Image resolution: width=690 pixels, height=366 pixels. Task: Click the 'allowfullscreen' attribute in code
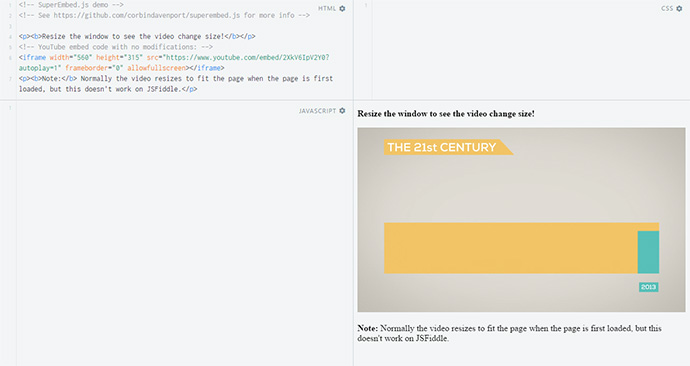coord(157,68)
